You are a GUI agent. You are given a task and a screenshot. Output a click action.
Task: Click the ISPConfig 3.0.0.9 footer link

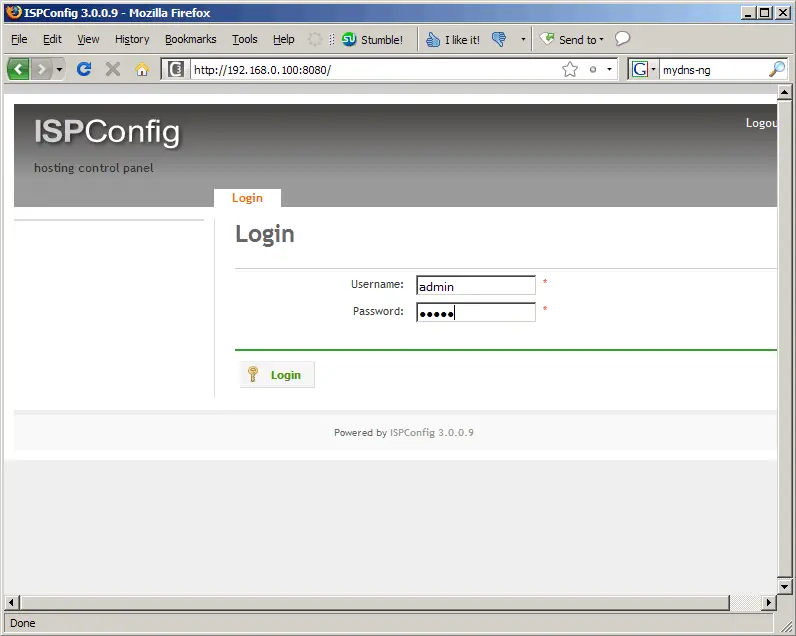[x=432, y=432]
